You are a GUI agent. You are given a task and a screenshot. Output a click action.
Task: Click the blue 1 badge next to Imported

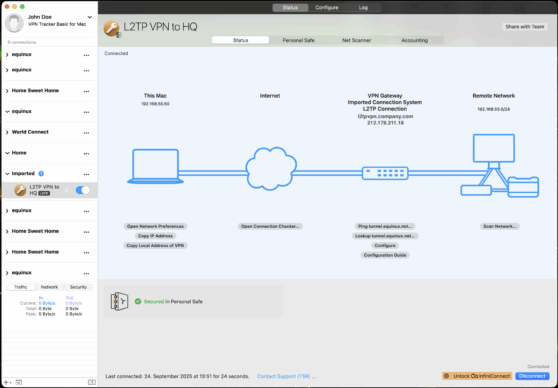point(41,174)
